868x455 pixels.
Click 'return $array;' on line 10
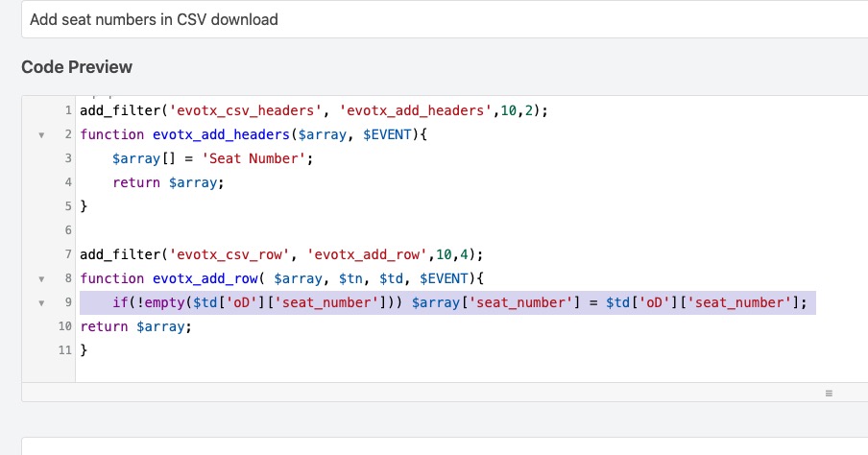135,326
